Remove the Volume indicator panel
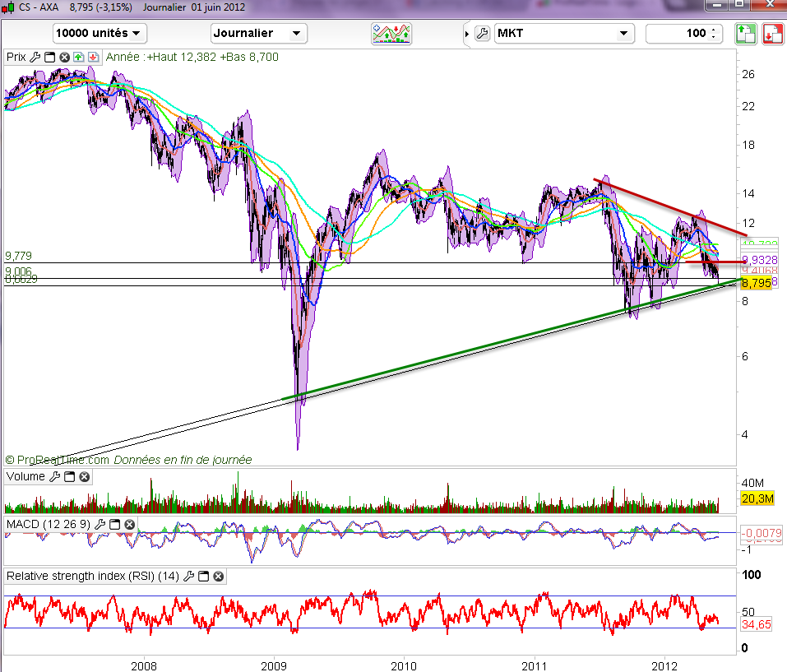 pos(84,476)
